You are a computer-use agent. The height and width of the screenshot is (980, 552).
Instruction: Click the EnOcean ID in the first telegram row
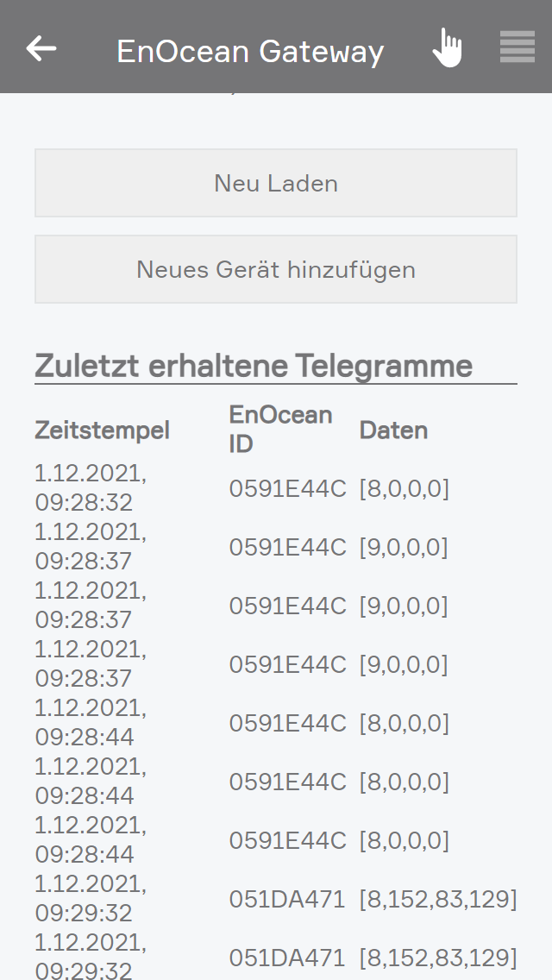tap(287, 489)
